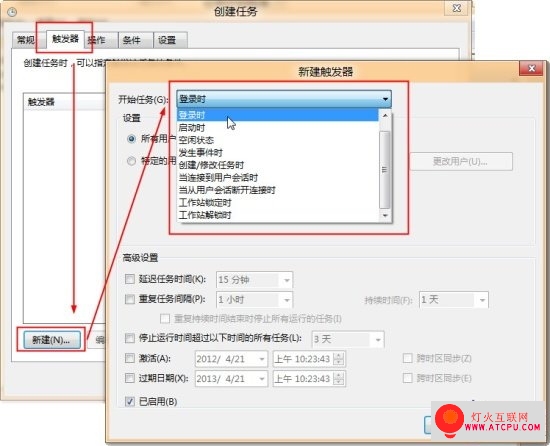Expand the 15 分钟 delay dropdown

(x=287, y=280)
